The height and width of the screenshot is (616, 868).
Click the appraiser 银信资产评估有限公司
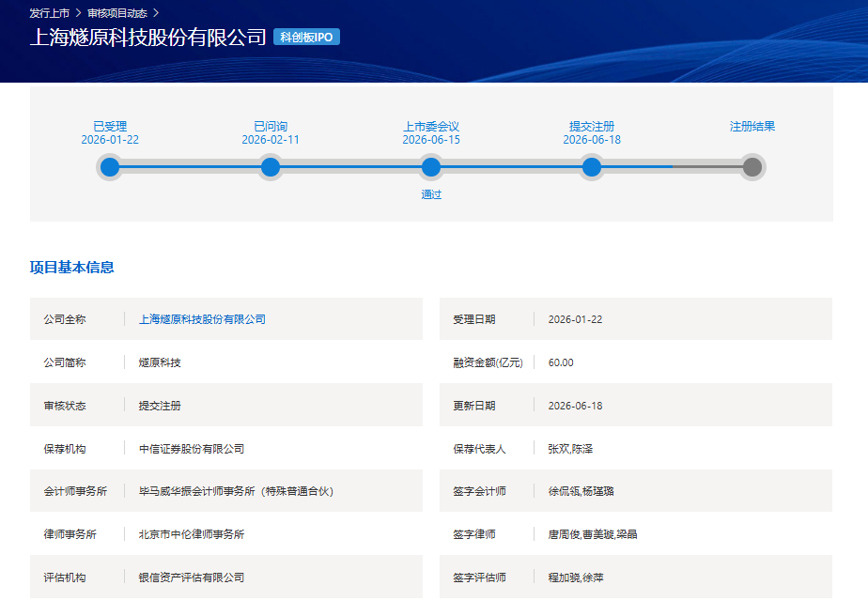click(x=192, y=577)
